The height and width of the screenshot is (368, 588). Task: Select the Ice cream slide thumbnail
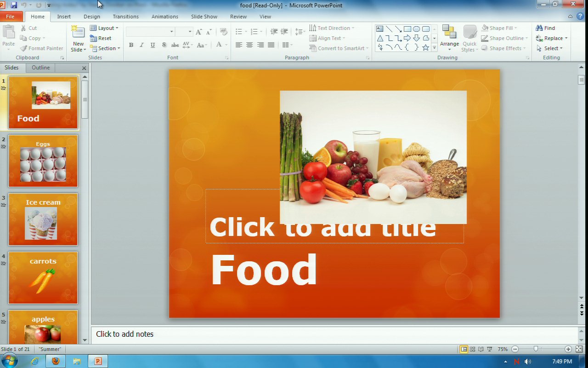[43, 219]
